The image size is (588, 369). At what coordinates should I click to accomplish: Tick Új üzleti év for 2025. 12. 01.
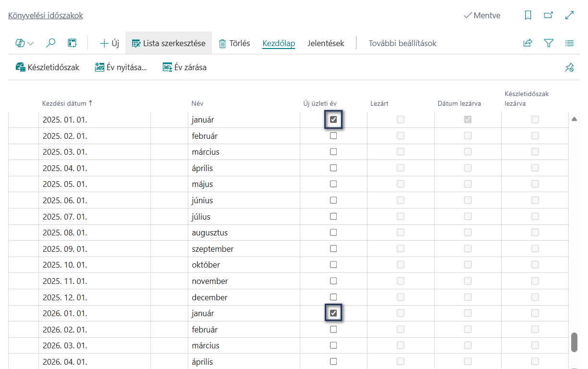tap(333, 297)
